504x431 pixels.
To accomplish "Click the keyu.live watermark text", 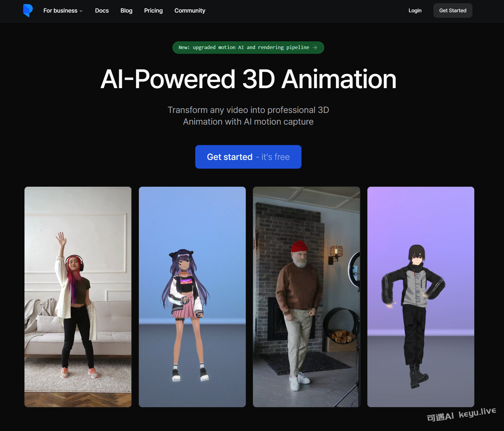I will pos(477,412).
